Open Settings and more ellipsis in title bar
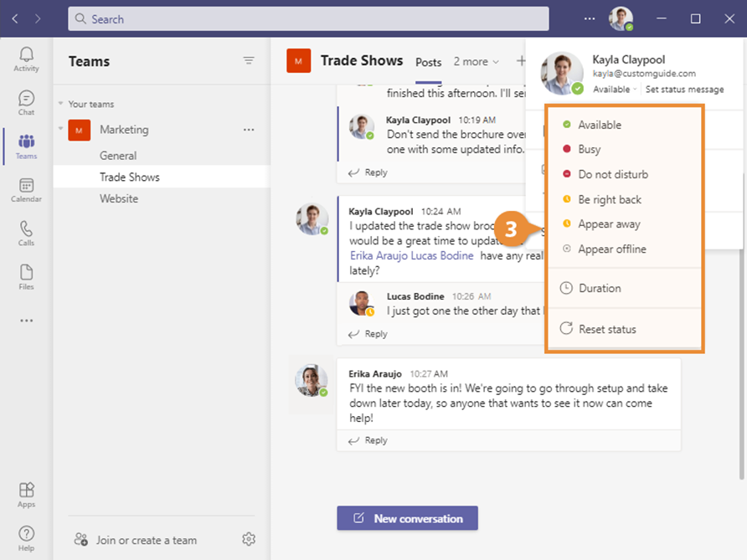747x560 pixels. tap(590, 18)
